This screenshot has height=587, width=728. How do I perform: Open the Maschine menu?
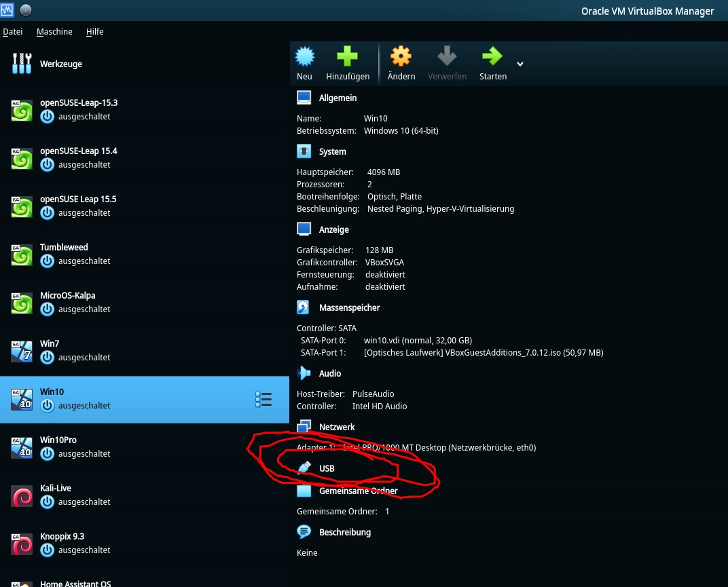coord(54,31)
